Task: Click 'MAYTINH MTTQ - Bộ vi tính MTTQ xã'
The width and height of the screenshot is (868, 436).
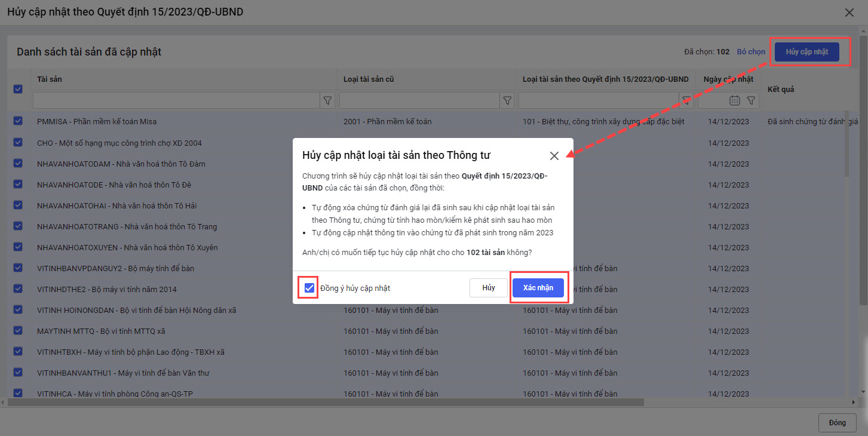Action: [102, 331]
